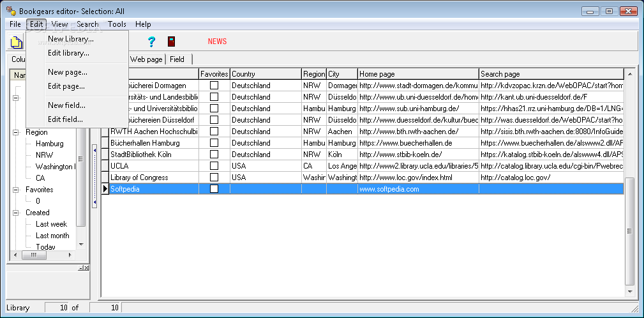The height and width of the screenshot is (318, 644).
Task: Select NRW in the Region tree
Action: 44,155
